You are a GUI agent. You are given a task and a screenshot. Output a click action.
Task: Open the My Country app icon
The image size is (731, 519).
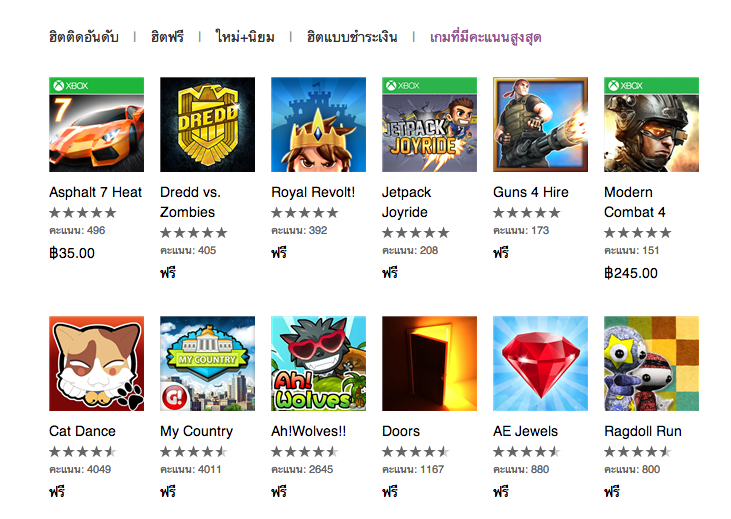point(207,364)
